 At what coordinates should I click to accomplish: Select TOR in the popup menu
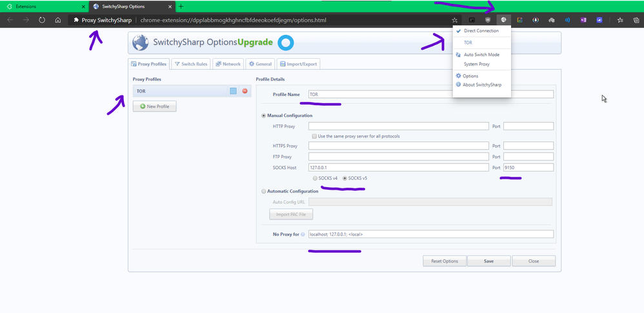coord(482,43)
